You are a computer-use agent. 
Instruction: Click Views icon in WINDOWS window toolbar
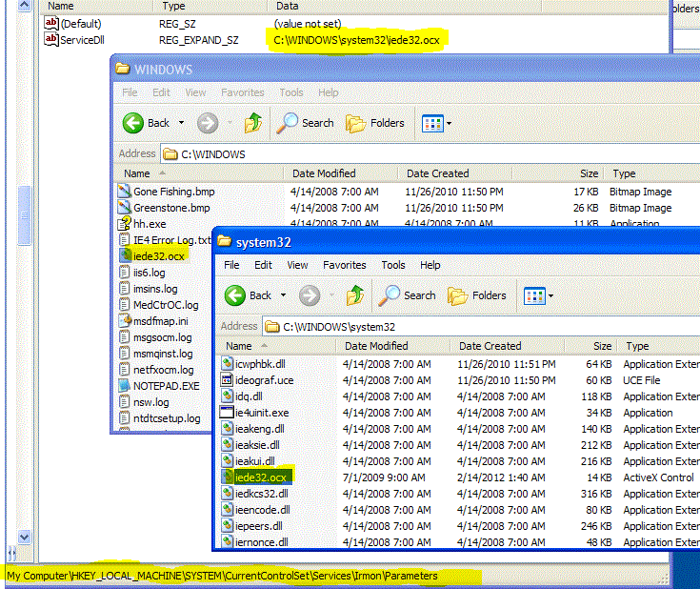[x=432, y=123]
